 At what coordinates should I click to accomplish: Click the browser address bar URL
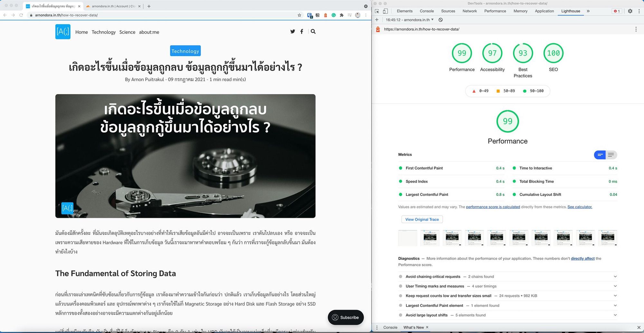[x=66, y=15]
